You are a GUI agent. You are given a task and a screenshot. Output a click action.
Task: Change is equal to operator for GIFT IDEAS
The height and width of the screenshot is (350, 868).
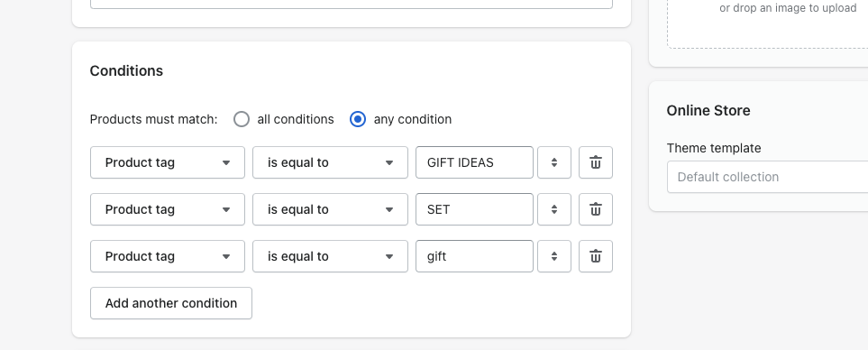331,162
